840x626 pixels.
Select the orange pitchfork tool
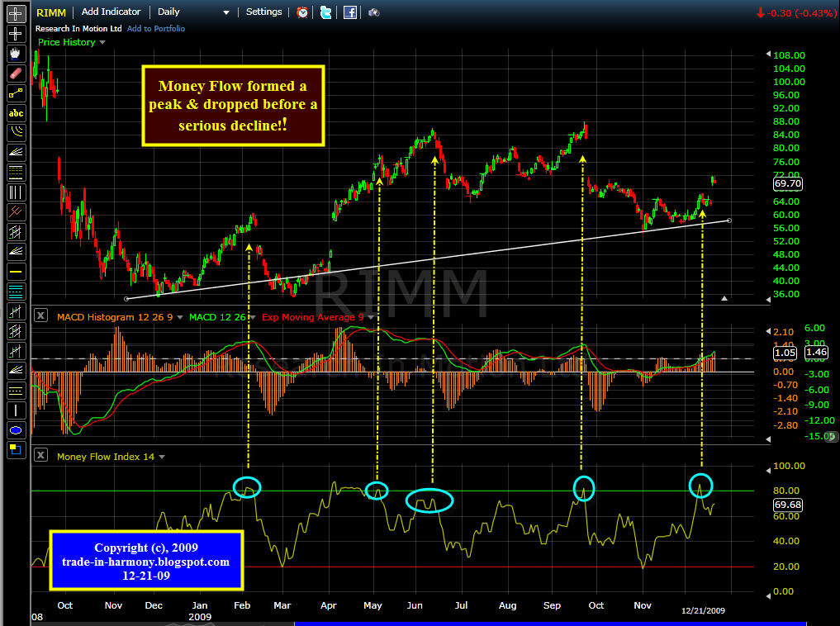click(16, 212)
